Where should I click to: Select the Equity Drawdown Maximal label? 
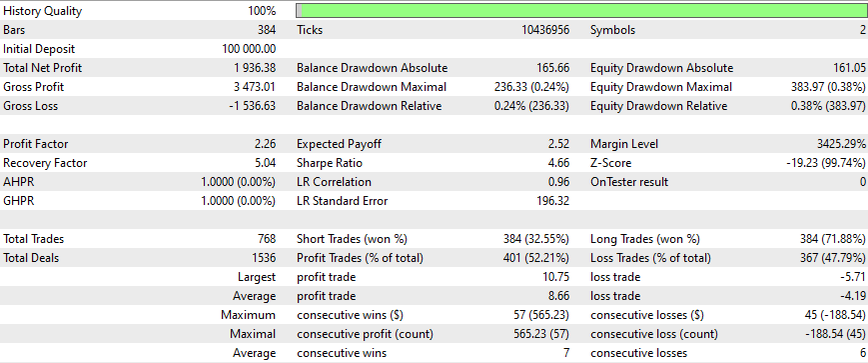[x=661, y=87]
